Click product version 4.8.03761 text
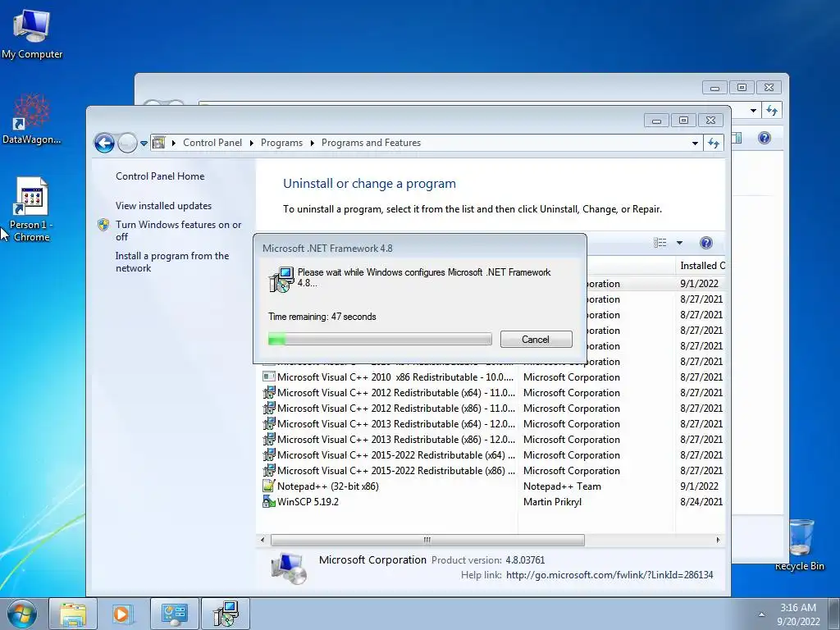The width and height of the screenshot is (840, 630). 525,560
